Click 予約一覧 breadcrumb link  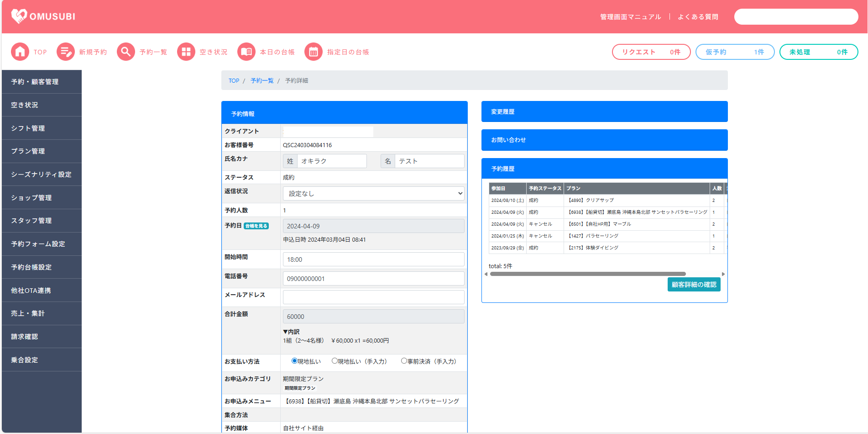[262, 81]
